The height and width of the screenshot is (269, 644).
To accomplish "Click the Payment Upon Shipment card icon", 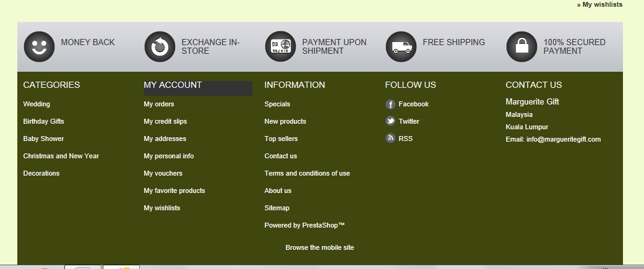I will pos(280,47).
